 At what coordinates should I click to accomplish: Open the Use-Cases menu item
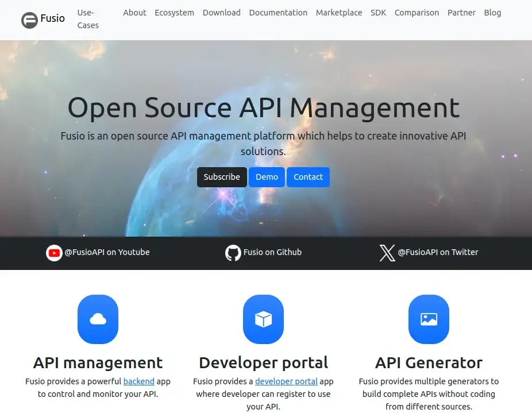(88, 19)
